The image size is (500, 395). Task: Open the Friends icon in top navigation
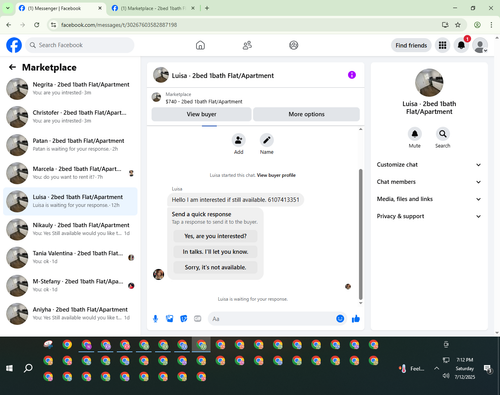click(x=247, y=45)
